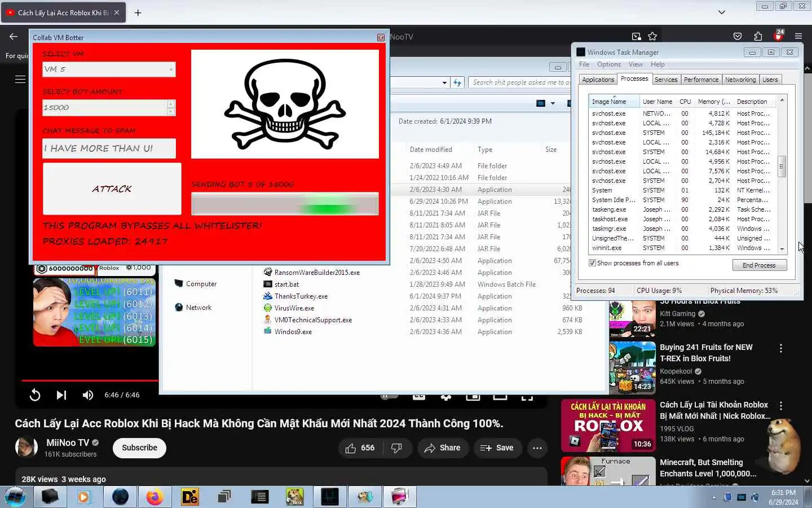Go back in the browser
The height and width of the screenshot is (508, 812).
14,36
